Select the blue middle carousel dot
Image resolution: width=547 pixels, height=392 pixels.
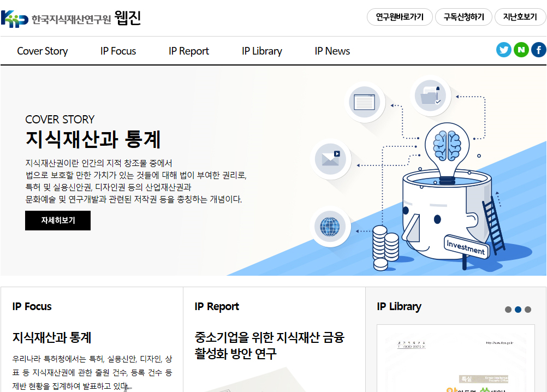pyautogui.click(x=518, y=310)
